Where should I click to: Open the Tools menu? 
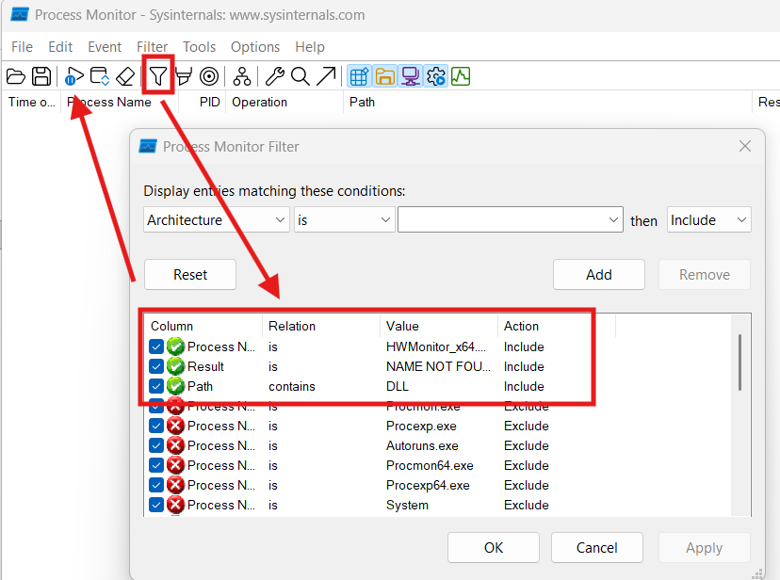[199, 47]
